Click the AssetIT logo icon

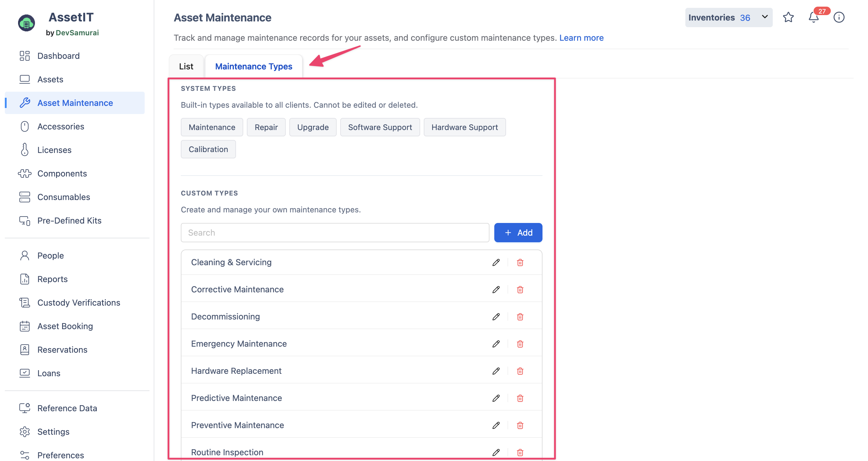click(x=26, y=23)
